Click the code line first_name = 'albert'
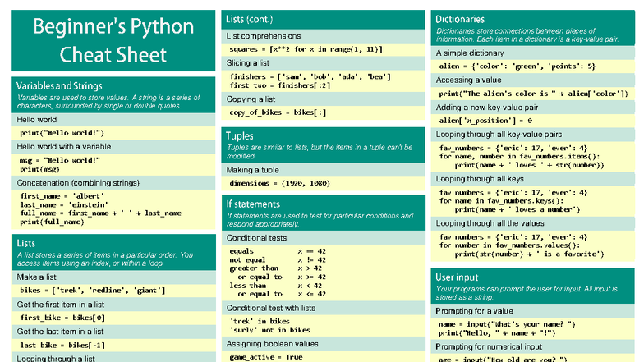 62,196
